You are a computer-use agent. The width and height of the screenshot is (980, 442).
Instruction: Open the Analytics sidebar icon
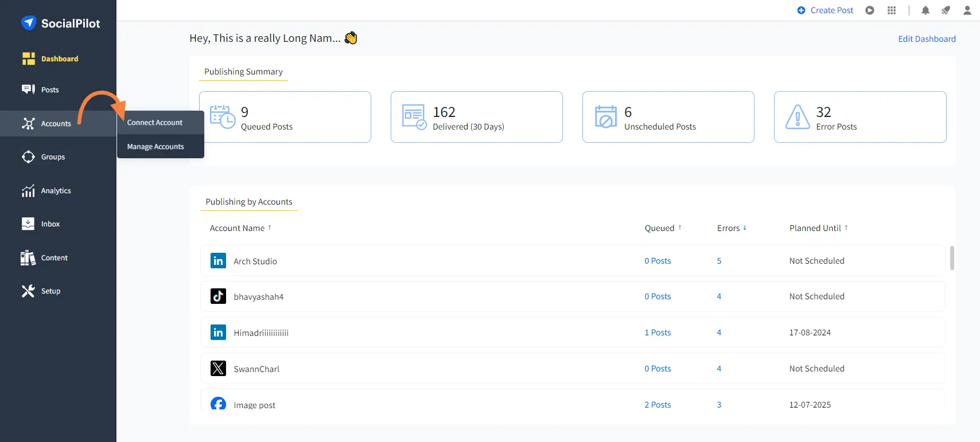[28, 191]
